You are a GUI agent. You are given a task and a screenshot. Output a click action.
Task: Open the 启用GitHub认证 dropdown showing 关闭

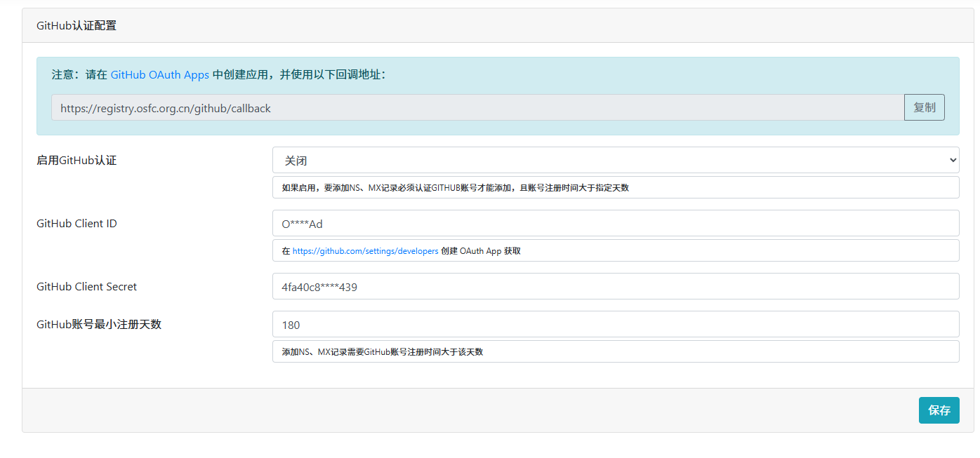click(616, 160)
